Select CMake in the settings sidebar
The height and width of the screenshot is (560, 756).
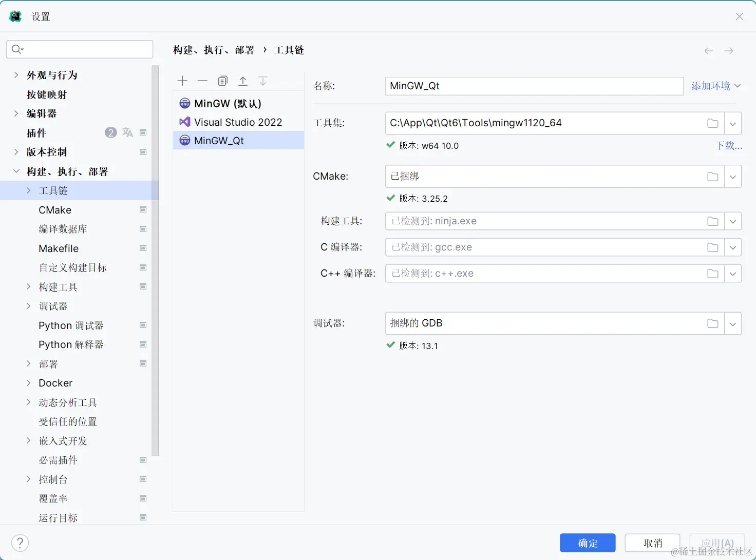coord(55,209)
